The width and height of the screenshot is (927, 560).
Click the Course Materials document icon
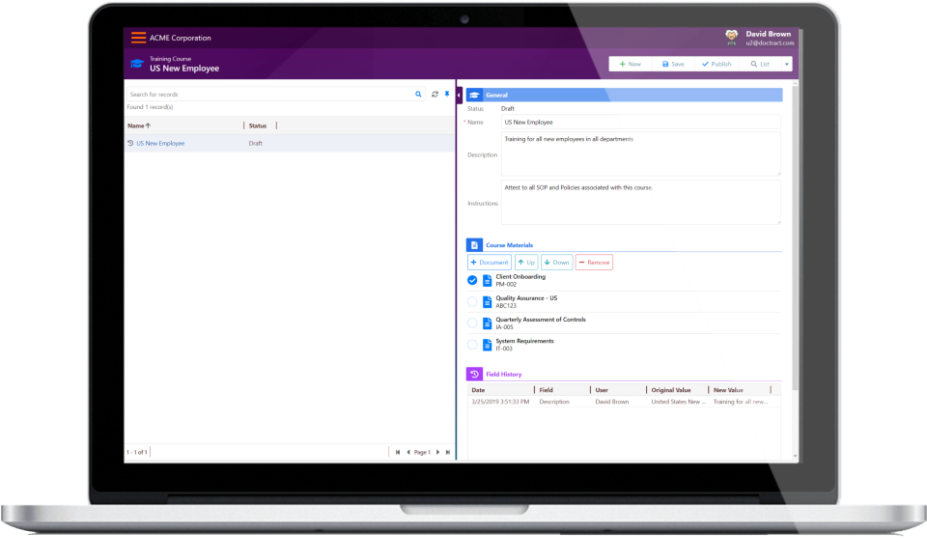point(475,244)
